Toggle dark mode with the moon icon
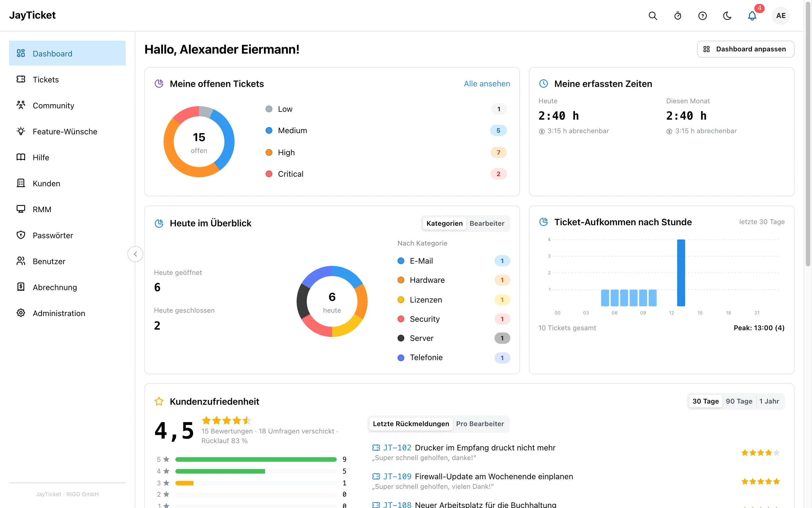812x508 pixels. [x=727, y=16]
